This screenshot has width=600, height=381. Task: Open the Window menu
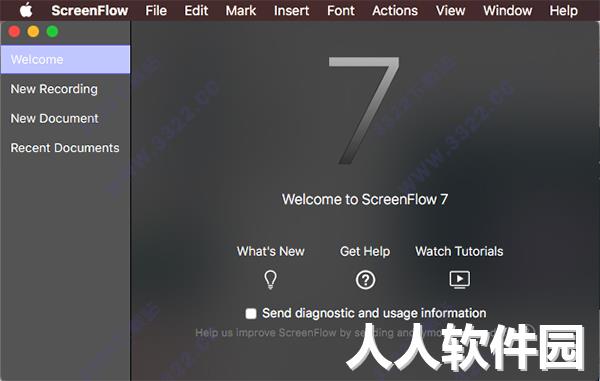pos(507,10)
